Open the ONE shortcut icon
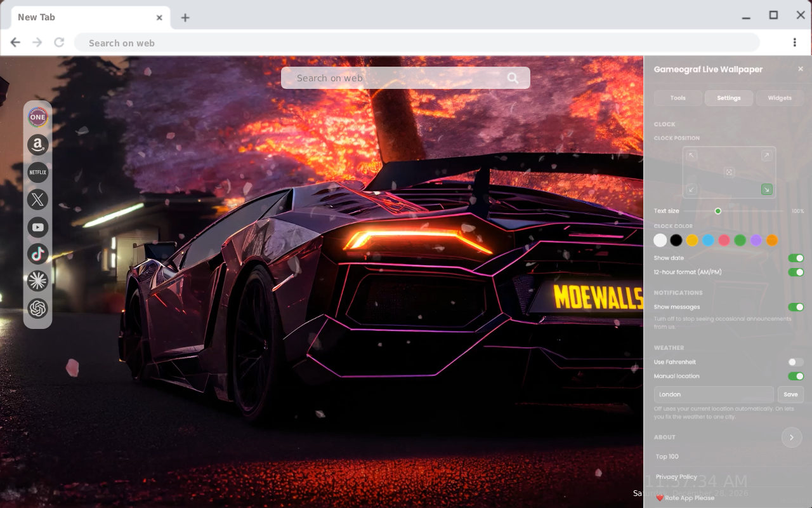The height and width of the screenshot is (508, 812). (x=38, y=117)
